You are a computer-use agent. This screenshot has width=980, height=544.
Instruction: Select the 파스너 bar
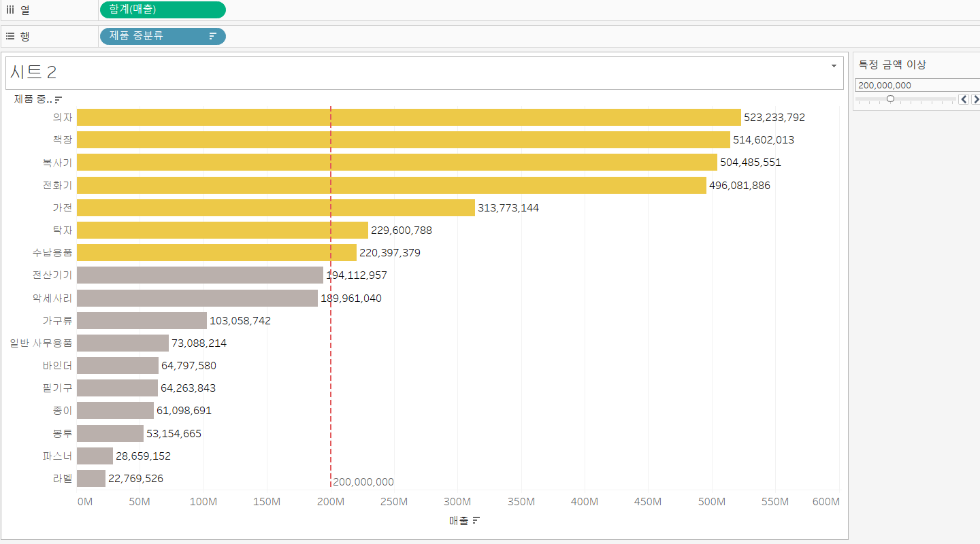pyautogui.click(x=95, y=456)
